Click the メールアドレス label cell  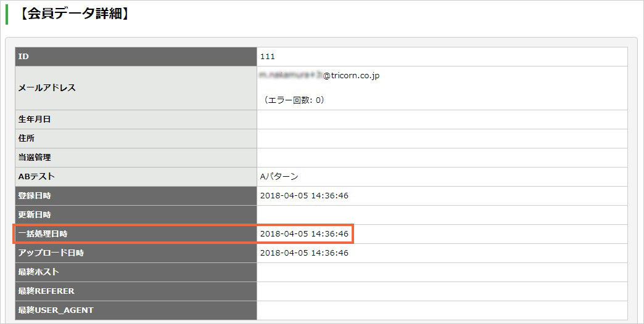click(136, 87)
